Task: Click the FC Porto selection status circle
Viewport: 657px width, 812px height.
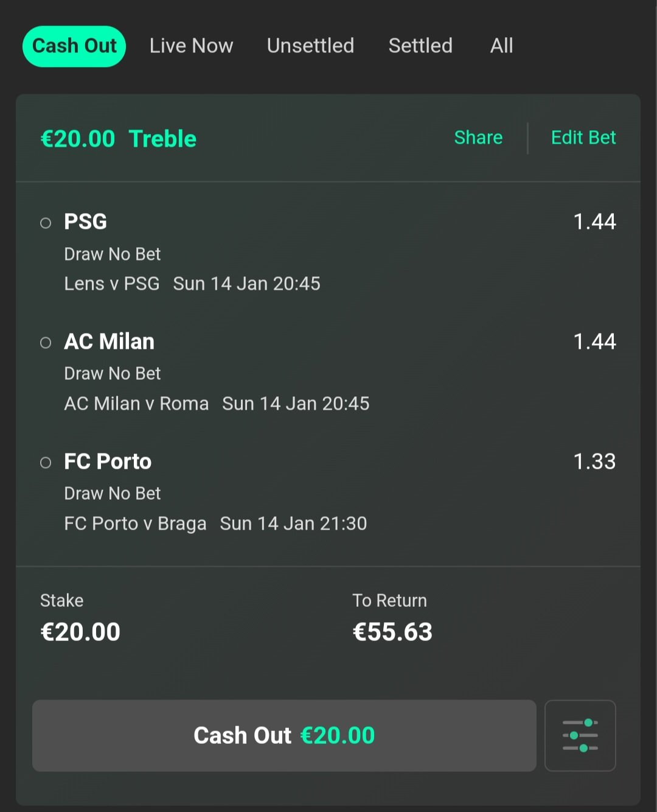Action: click(x=46, y=463)
